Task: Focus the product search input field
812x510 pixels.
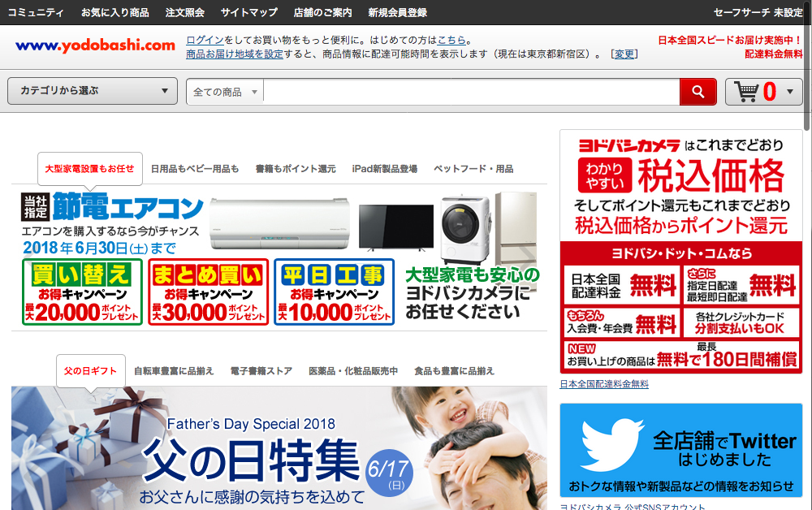Action: tap(471, 92)
